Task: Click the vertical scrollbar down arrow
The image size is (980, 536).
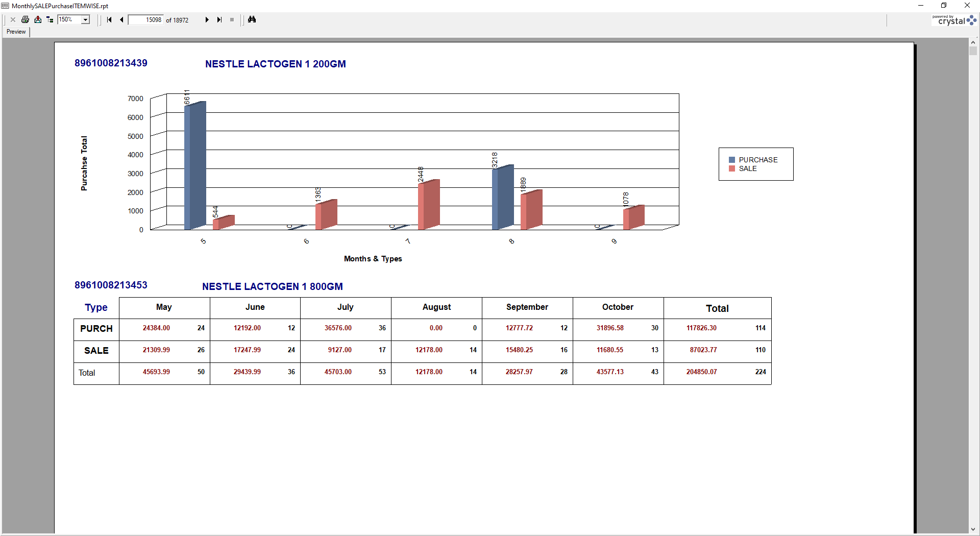Action: 973,530
